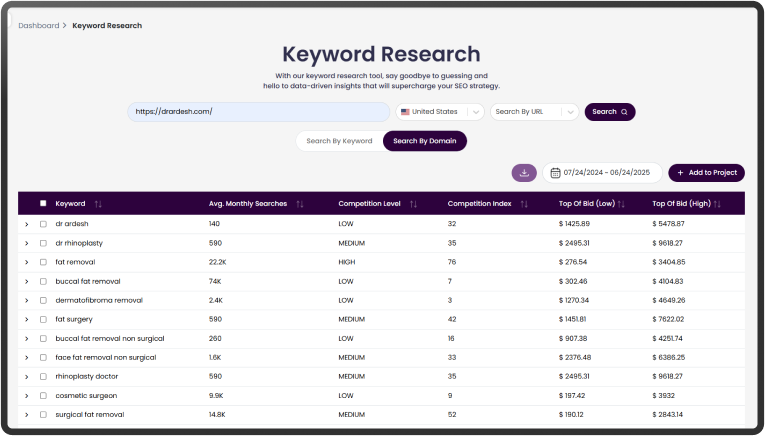The height and width of the screenshot is (436, 765).
Task: Click the keyword rhinoplasty doctor
Action: [x=87, y=377]
